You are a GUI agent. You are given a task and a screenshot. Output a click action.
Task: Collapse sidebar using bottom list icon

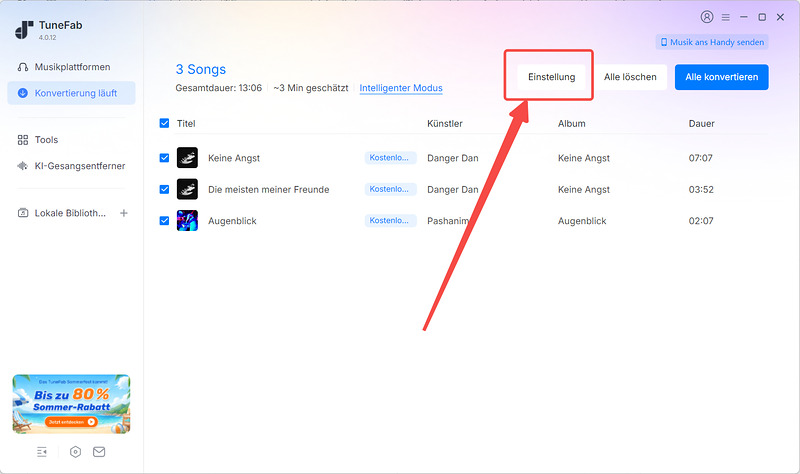tap(42, 452)
